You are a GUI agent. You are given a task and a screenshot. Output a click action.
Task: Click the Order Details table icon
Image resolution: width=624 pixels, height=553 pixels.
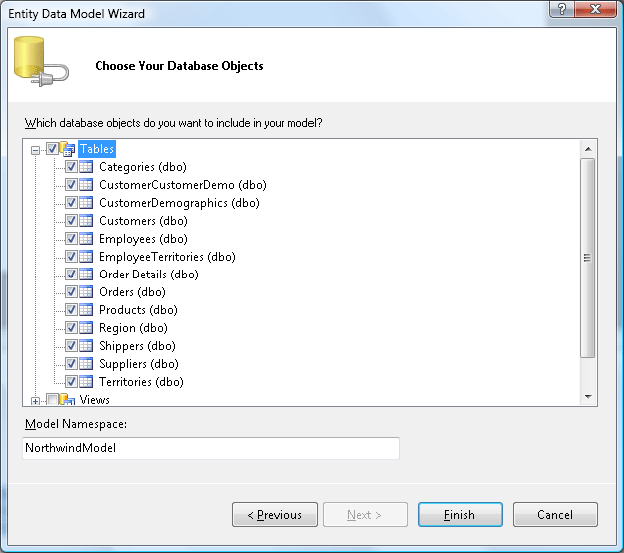86,274
